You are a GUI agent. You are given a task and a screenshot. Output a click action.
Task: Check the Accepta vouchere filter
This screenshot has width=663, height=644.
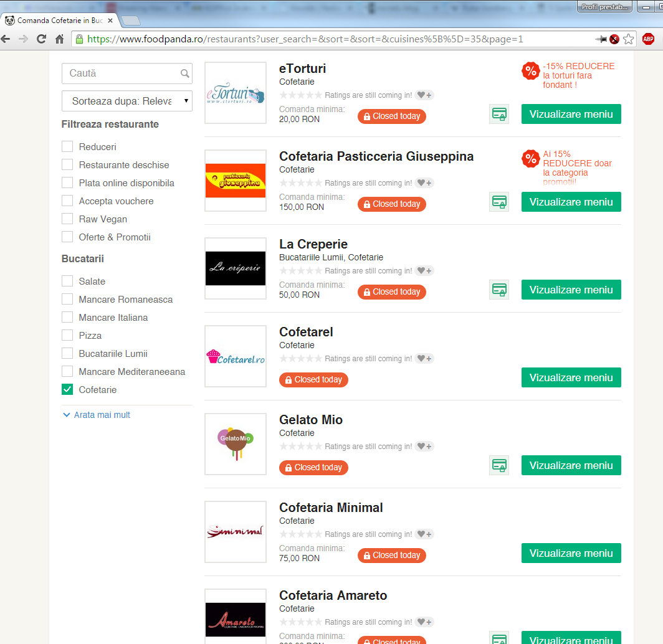click(67, 201)
